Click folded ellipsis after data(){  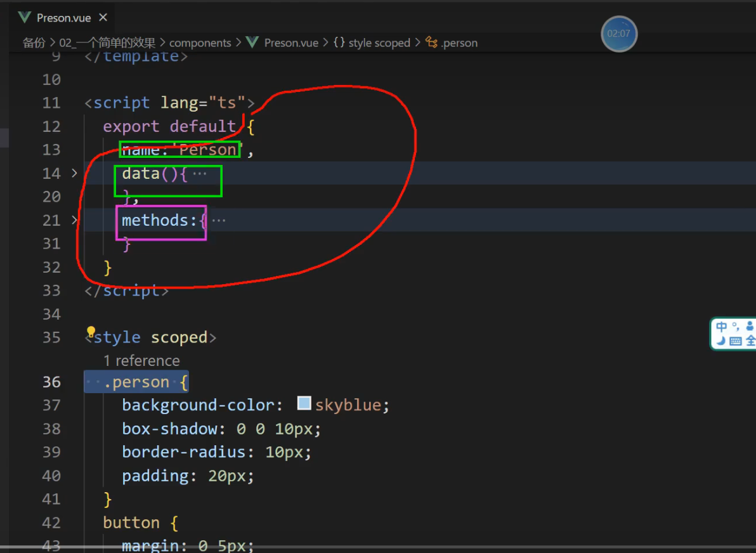(x=199, y=173)
